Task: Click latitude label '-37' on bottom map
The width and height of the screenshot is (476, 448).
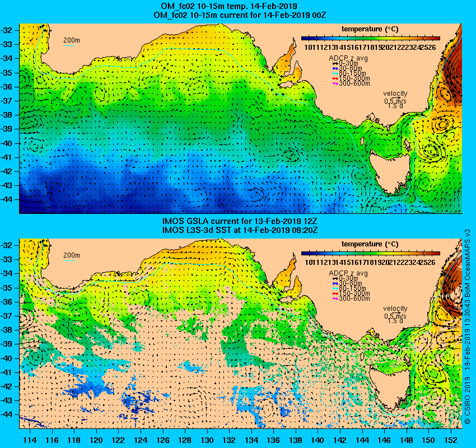Action: click(6, 316)
